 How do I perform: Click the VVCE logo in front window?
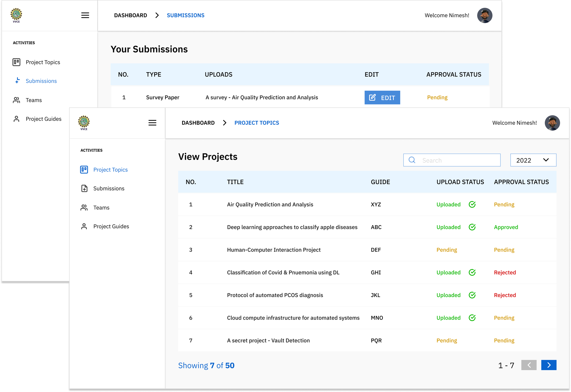[84, 122]
